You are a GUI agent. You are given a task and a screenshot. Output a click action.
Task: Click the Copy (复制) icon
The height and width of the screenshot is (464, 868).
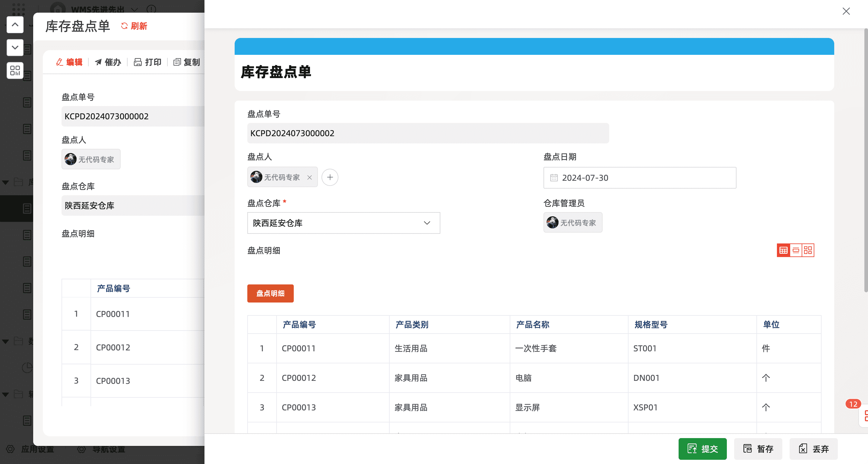point(177,62)
